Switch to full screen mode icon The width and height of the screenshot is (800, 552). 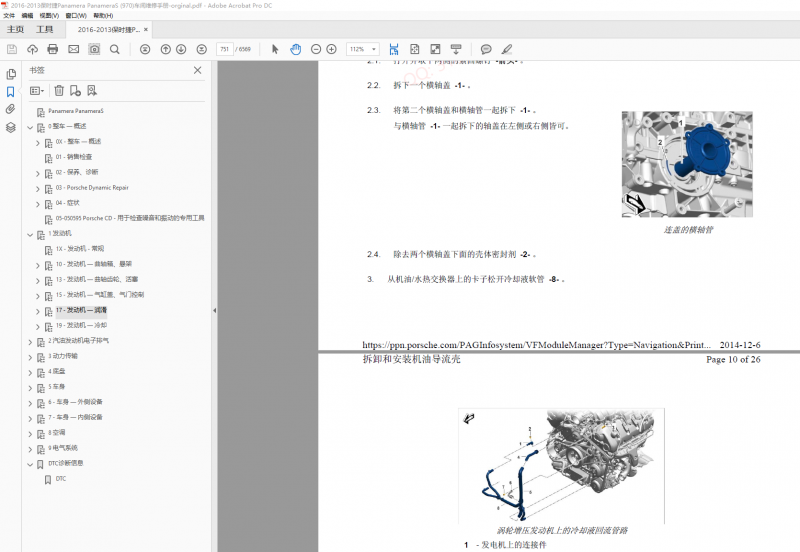click(x=435, y=49)
